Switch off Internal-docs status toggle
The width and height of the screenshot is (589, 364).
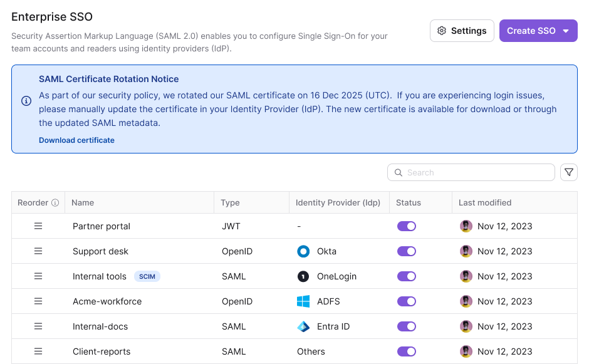click(407, 326)
